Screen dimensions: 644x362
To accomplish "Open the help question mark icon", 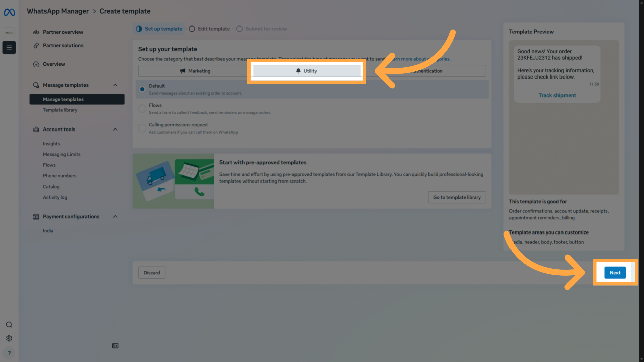I will point(9,353).
